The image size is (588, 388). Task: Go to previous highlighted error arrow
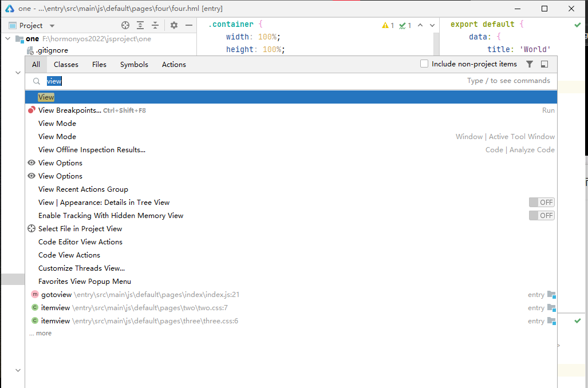(x=420, y=26)
